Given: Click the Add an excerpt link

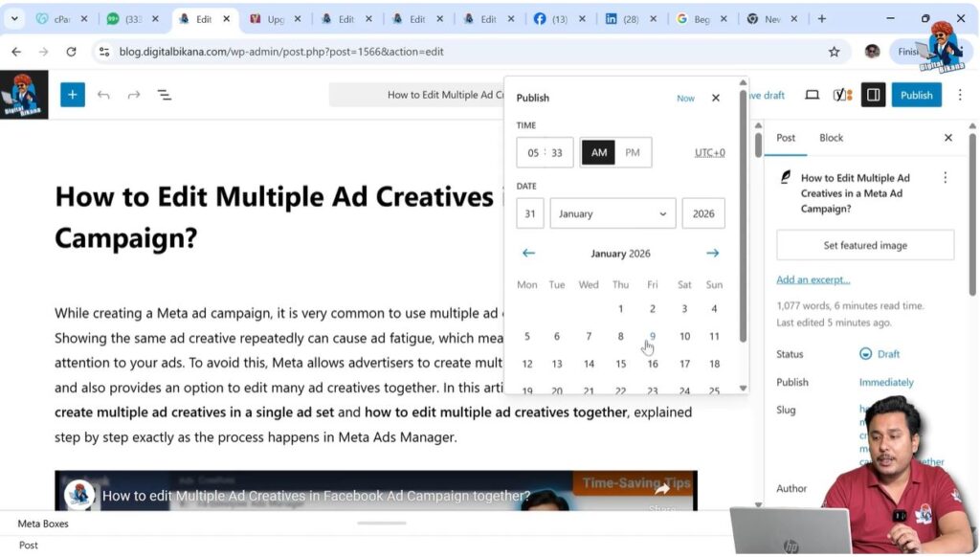Looking at the screenshot, I should [x=813, y=278].
